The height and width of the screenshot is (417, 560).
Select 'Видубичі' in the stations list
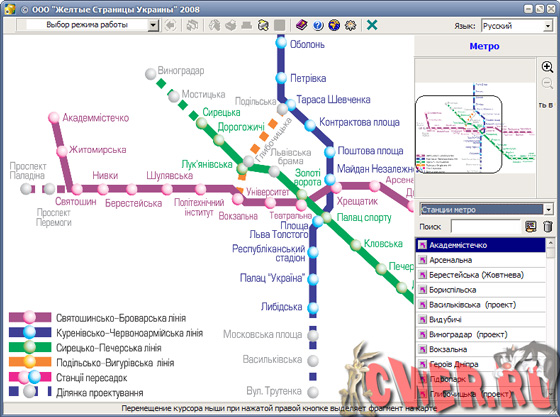[x=481, y=320]
